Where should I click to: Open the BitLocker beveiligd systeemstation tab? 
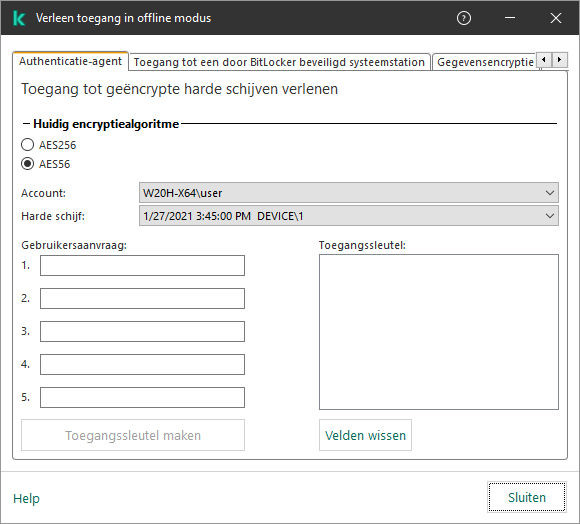pyautogui.click(x=279, y=62)
